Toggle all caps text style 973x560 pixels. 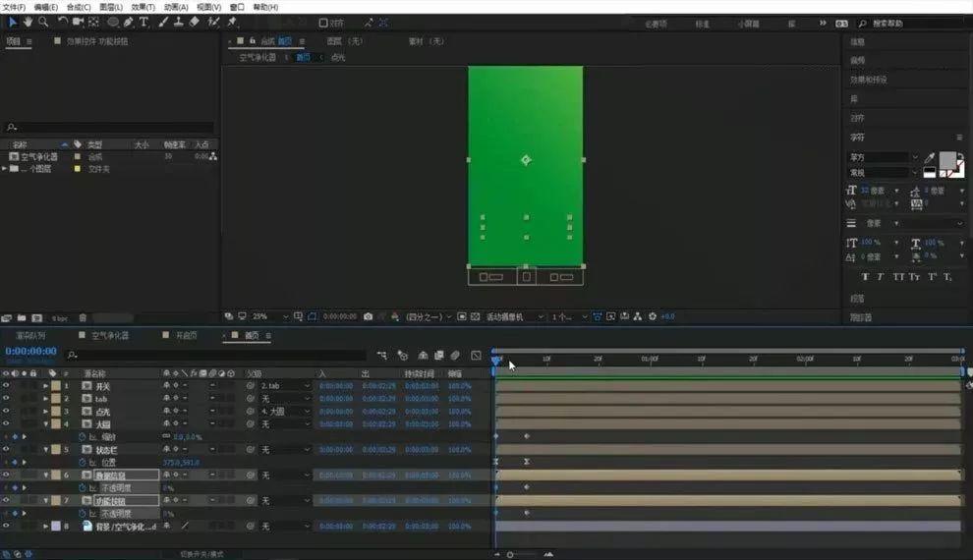pos(898,277)
